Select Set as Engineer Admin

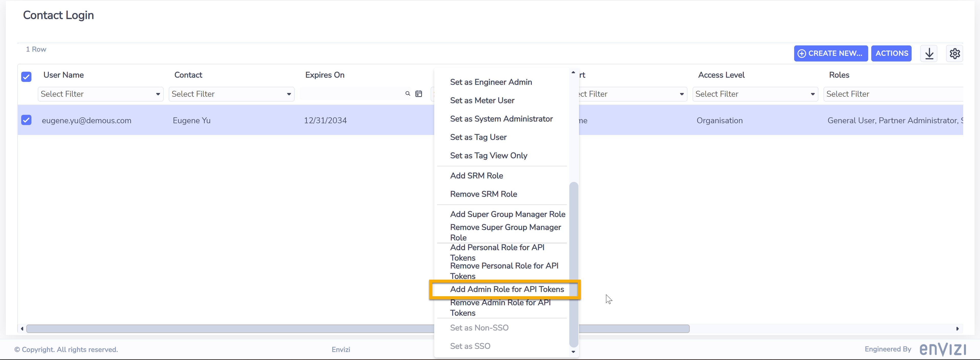[491, 82]
